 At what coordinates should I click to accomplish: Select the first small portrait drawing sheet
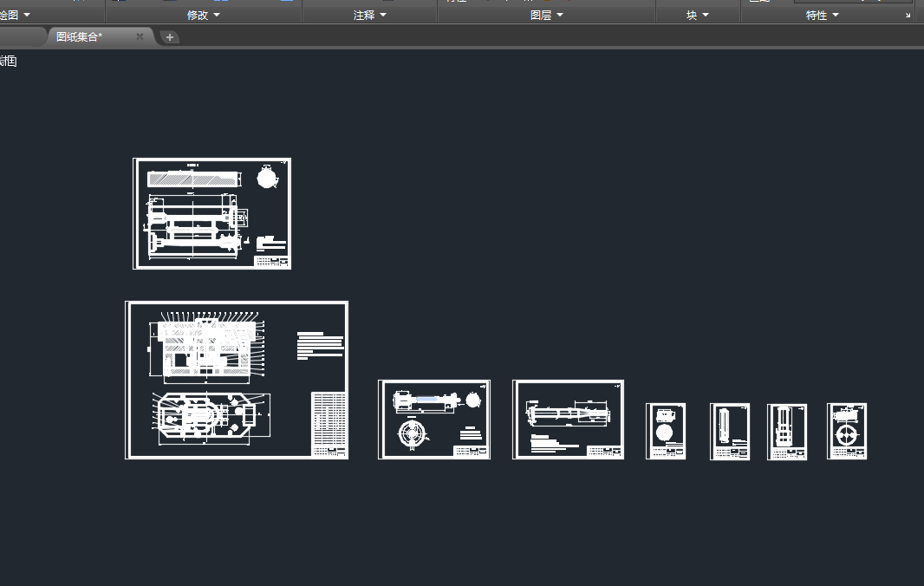(666, 431)
